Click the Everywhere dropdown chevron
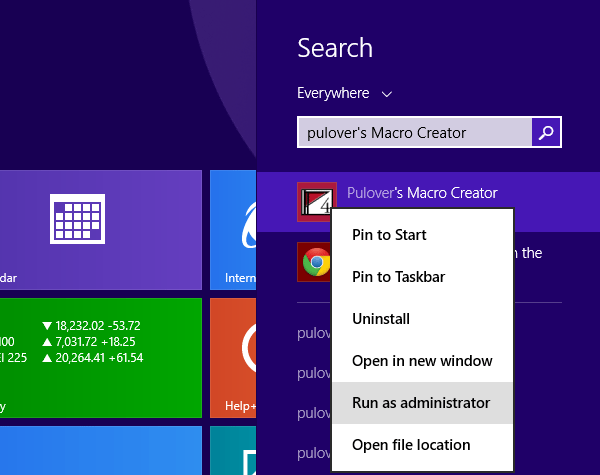Image resolution: width=600 pixels, height=475 pixels. click(387, 94)
